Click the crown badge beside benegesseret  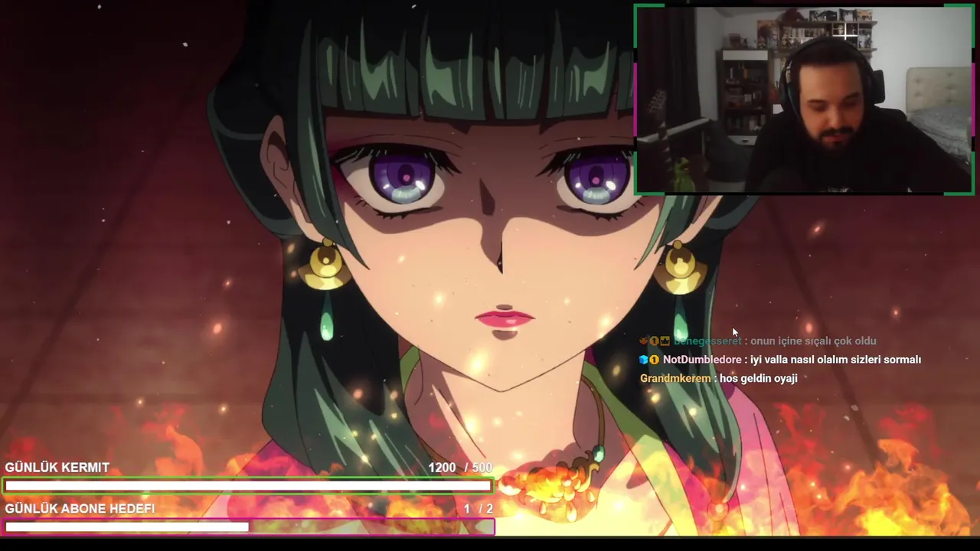tap(665, 341)
